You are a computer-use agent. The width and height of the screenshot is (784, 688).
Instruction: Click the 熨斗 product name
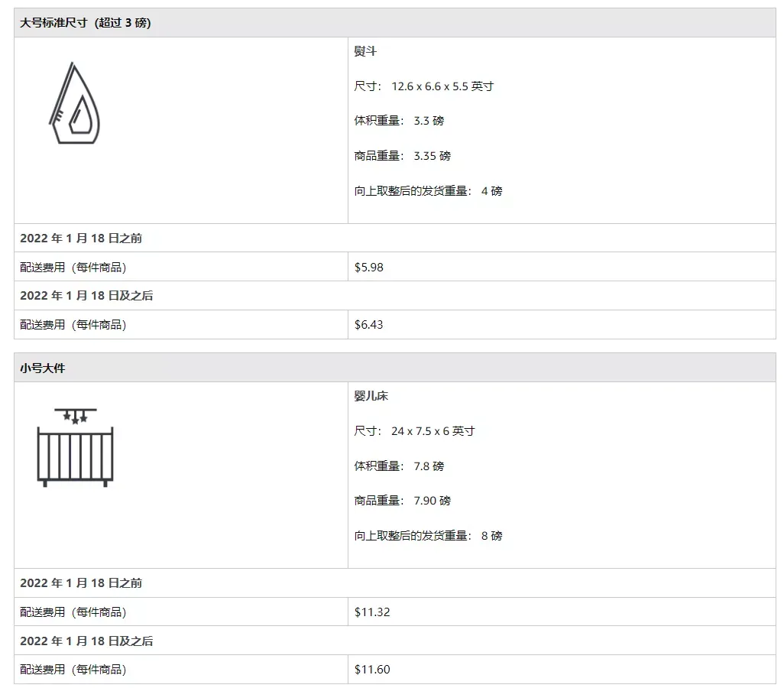(x=365, y=51)
